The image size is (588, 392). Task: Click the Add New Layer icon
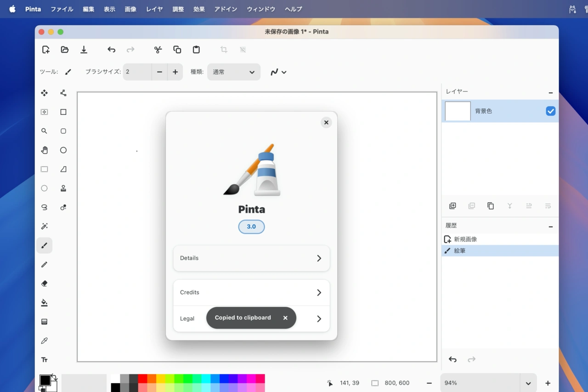coord(452,206)
